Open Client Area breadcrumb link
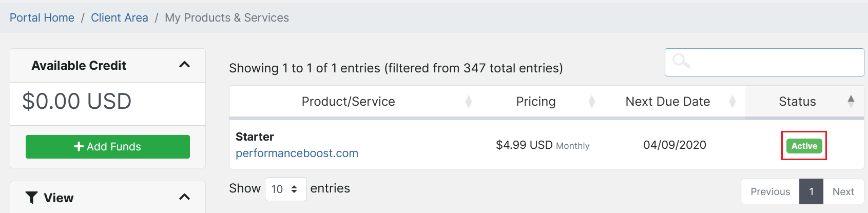Screen dimensions: 868x213 [120, 18]
